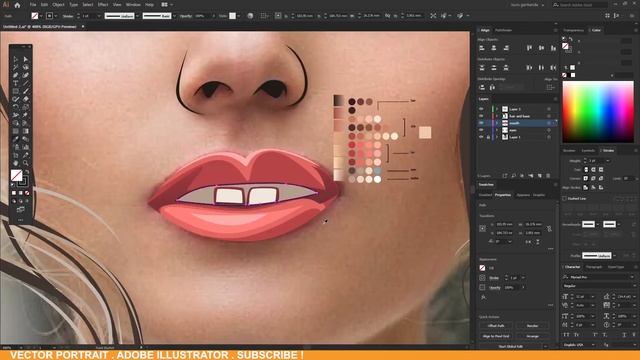Screen dimensions: 640x360
Task: Switch to the Stroke panel tab
Action: (x=608, y=151)
